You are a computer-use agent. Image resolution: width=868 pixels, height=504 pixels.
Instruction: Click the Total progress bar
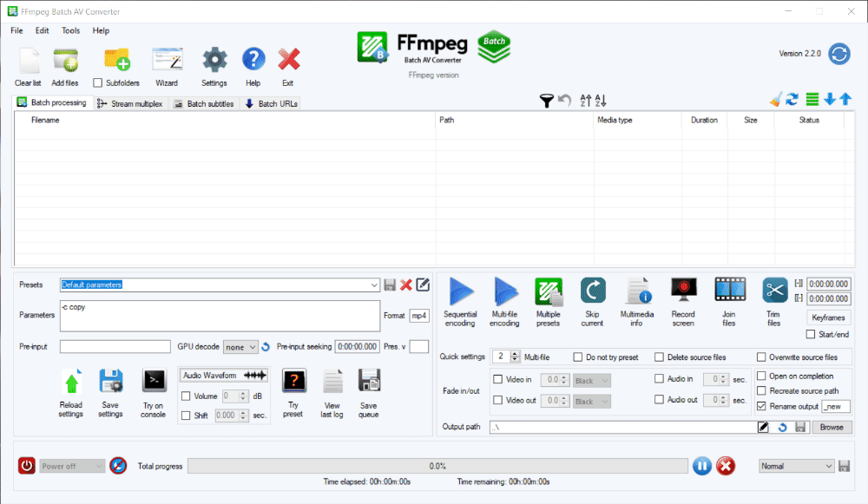(x=437, y=466)
